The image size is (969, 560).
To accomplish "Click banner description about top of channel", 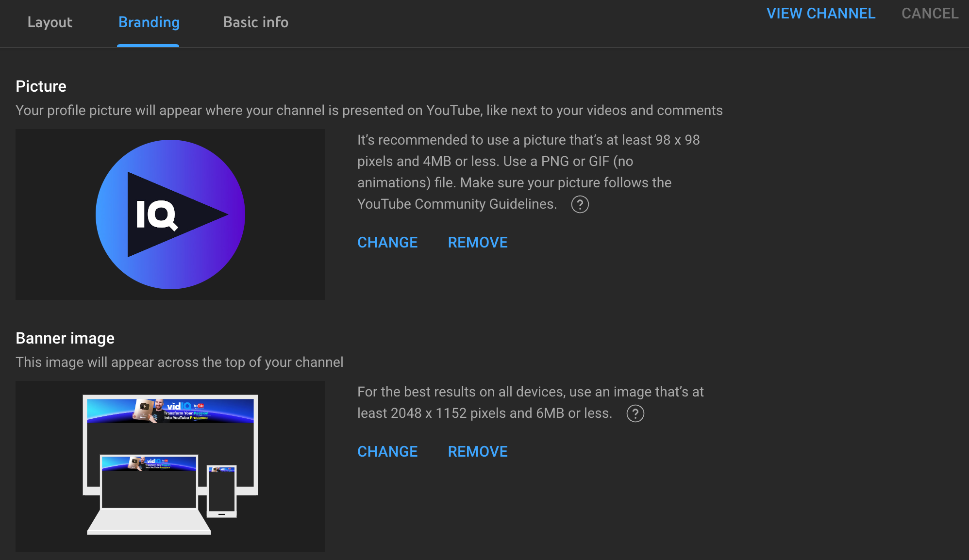I will tap(179, 362).
